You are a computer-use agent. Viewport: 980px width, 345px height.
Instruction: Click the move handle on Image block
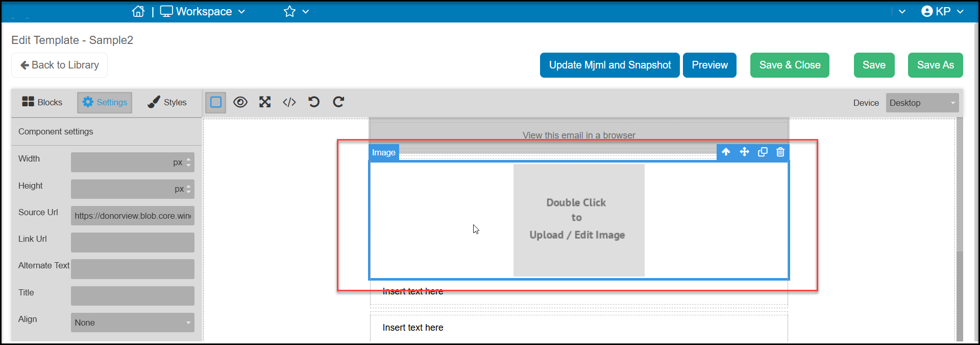click(x=744, y=152)
